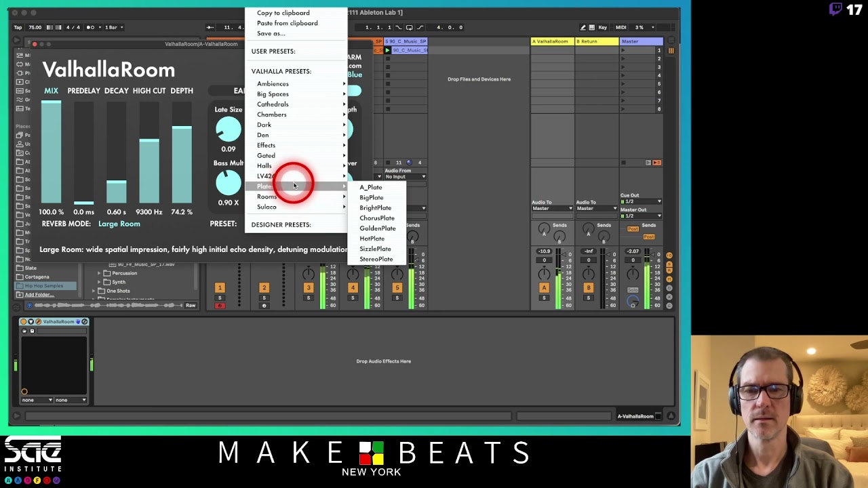Expand the Big Spaces preset submenu
The height and width of the screenshot is (488, 868).
tap(296, 94)
